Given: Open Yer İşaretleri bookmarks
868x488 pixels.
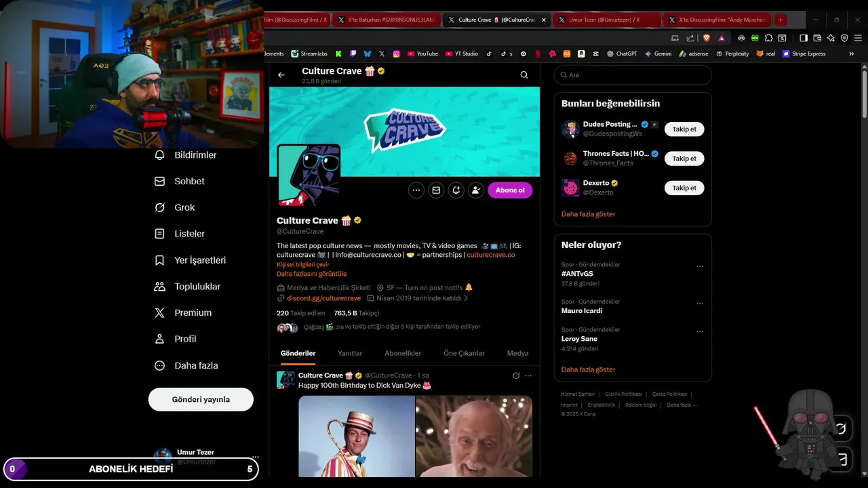Looking at the screenshot, I should click(x=191, y=260).
